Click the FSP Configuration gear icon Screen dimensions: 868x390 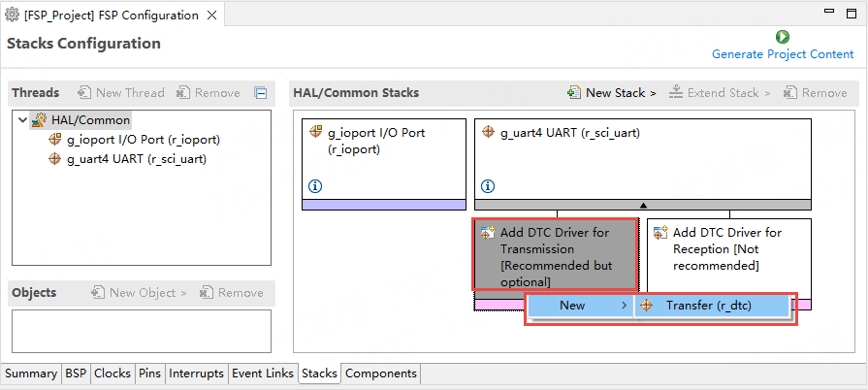pos(12,16)
